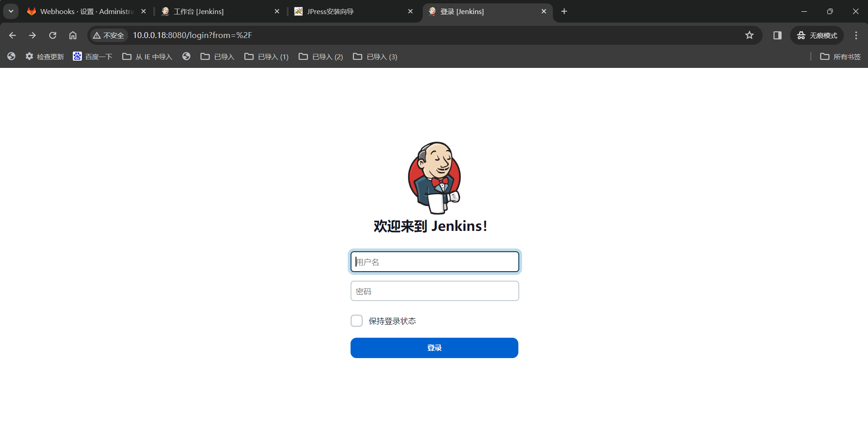Close the browser window
Image resolution: width=868 pixels, height=426 pixels.
[x=856, y=11]
